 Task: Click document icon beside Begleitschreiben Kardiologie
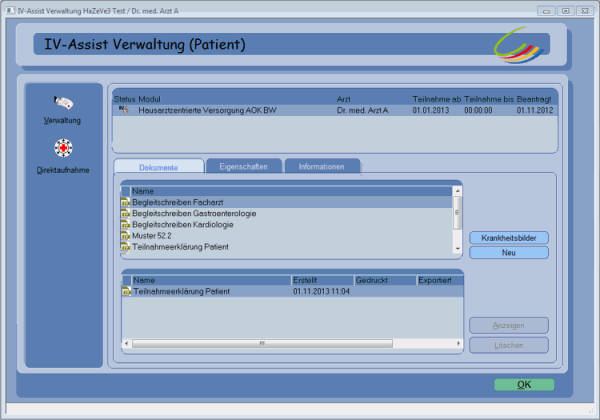tap(126, 225)
